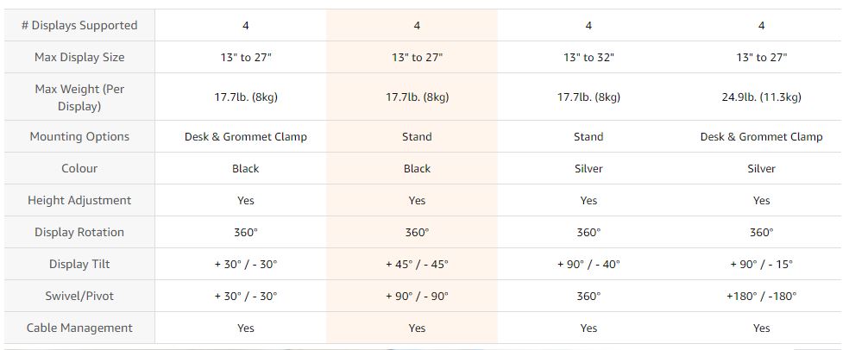Select the + 90° / - 90° swivel value
The width and height of the screenshot is (868, 350).
(417, 297)
